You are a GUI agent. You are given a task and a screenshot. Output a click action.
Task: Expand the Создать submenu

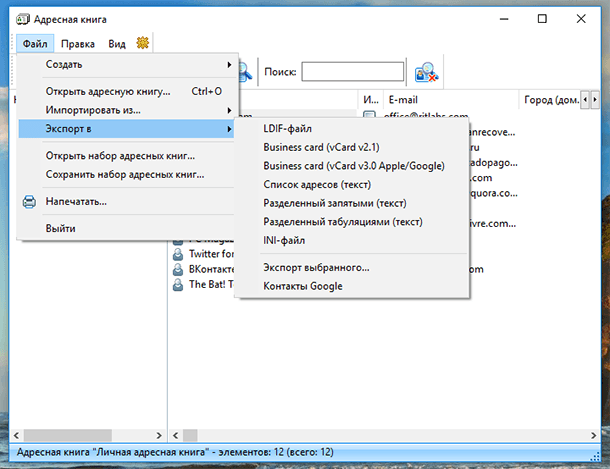point(126,65)
